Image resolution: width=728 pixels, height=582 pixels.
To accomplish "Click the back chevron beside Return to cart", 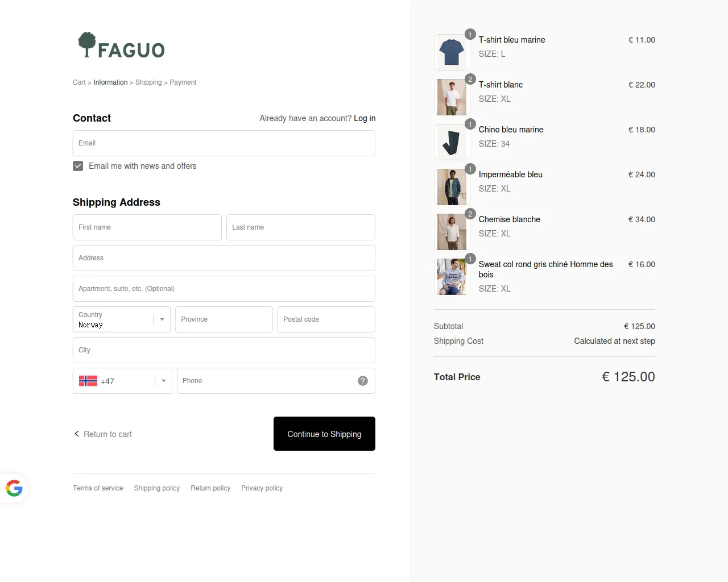I will [77, 434].
